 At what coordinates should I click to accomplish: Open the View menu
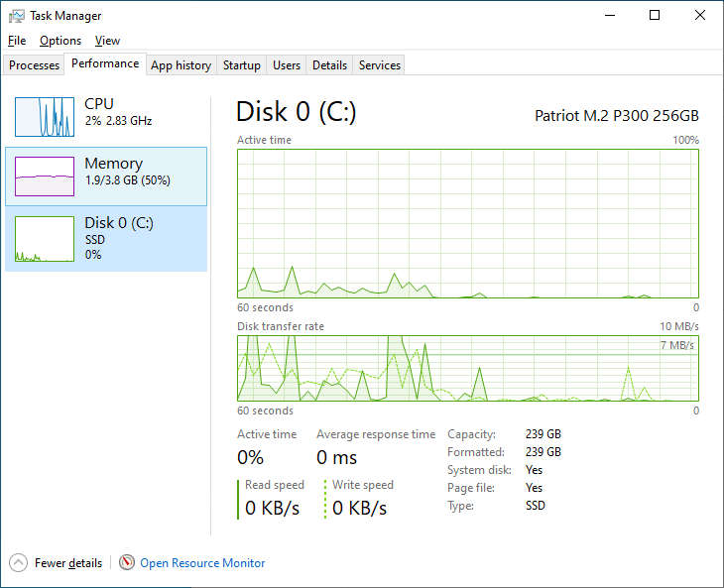point(107,41)
